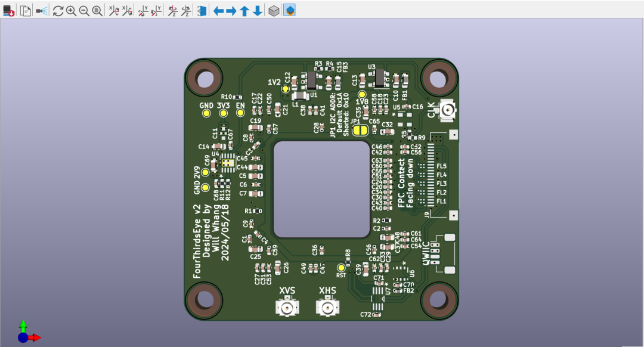This screenshot has height=347, width=644.
Task: Rotate board clockwise around Y axis
Action: (x=143, y=11)
